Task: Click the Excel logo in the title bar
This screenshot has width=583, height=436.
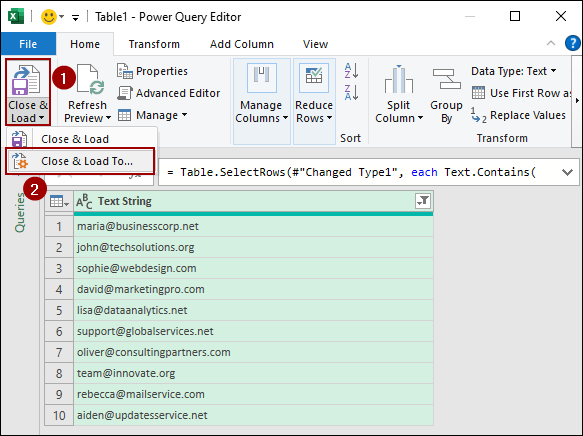Action: [x=16, y=17]
